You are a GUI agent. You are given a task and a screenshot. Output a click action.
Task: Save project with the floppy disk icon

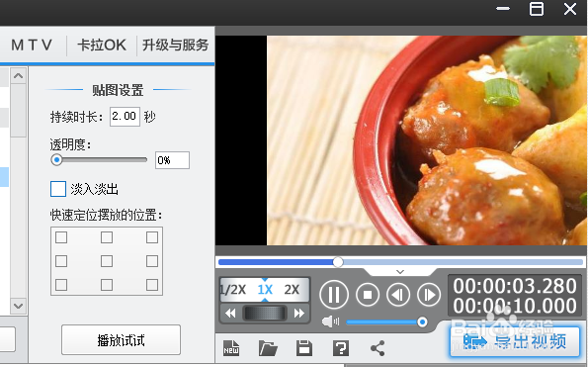(x=304, y=348)
